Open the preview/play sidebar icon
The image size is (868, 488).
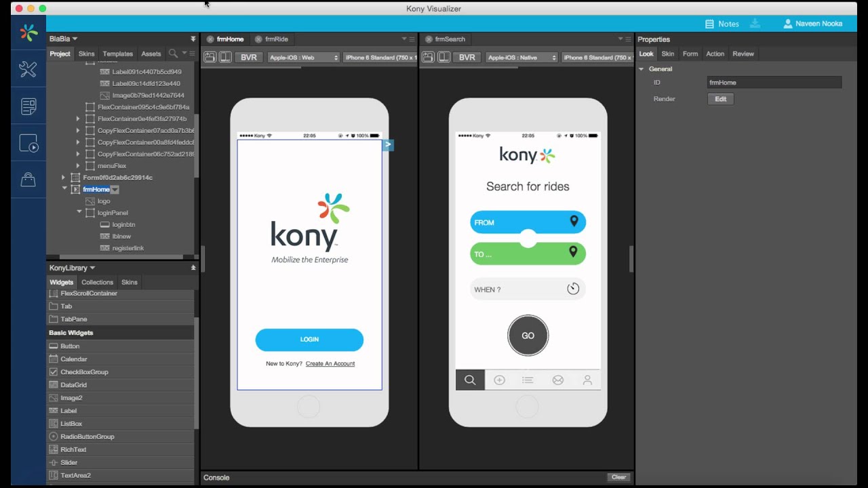[28, 143]
